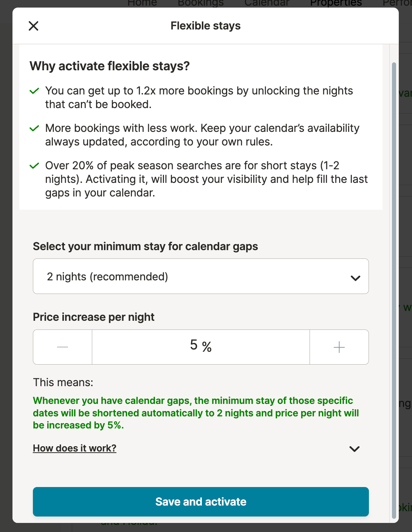This screenshot has height=532, width=412.
Task: Click Save and activate
Action: [x=201, y=502]
